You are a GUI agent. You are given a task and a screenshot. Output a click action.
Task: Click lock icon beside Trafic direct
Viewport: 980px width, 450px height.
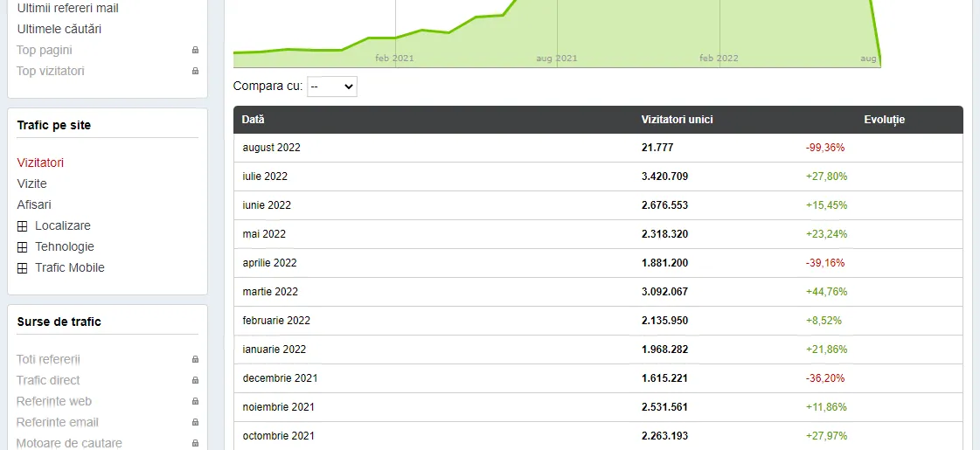point(195,381)
